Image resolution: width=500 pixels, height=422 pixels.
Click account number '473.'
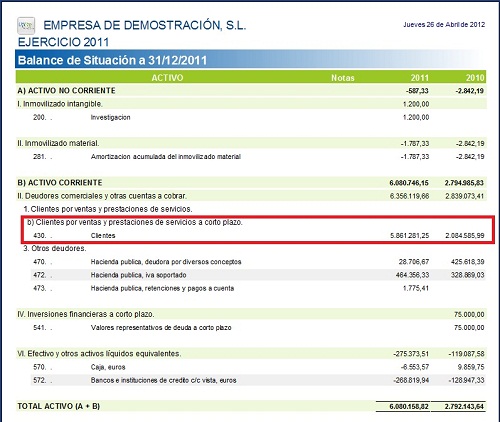coord(40,288)
